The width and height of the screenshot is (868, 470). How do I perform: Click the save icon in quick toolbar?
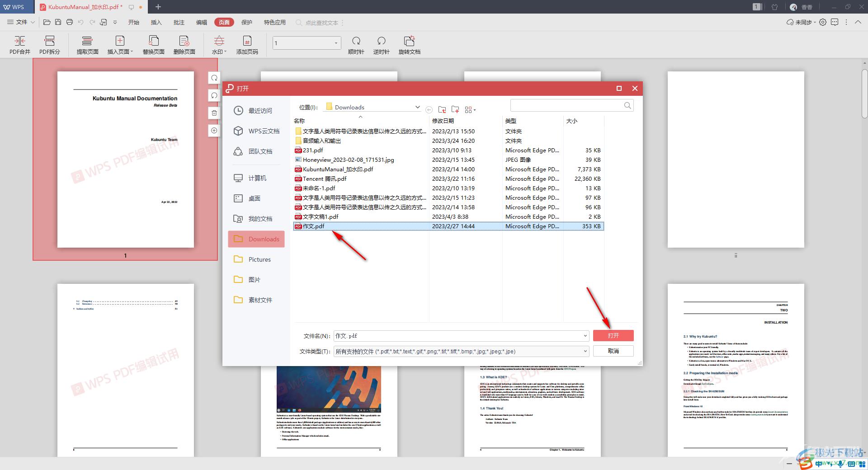(x=58, y=22)
